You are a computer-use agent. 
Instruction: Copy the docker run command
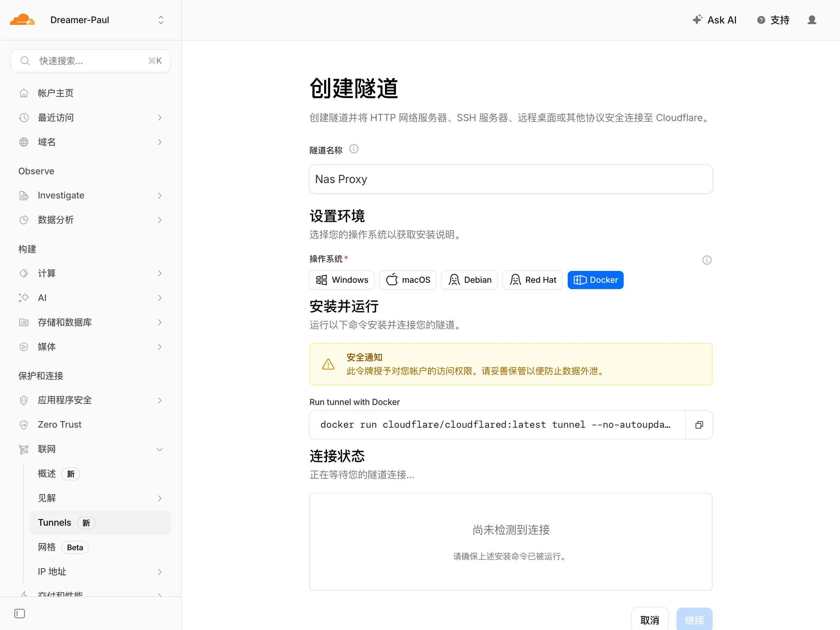click(699, 425)
